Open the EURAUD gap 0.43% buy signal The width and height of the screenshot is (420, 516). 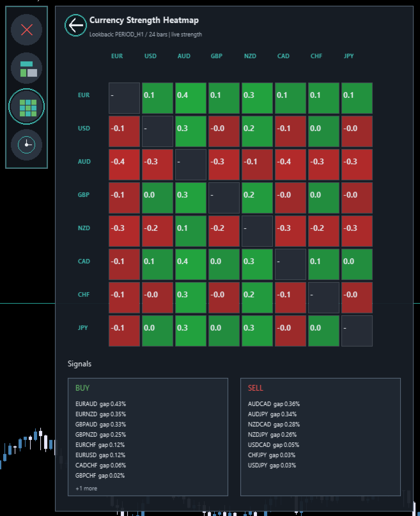(100, 403)
